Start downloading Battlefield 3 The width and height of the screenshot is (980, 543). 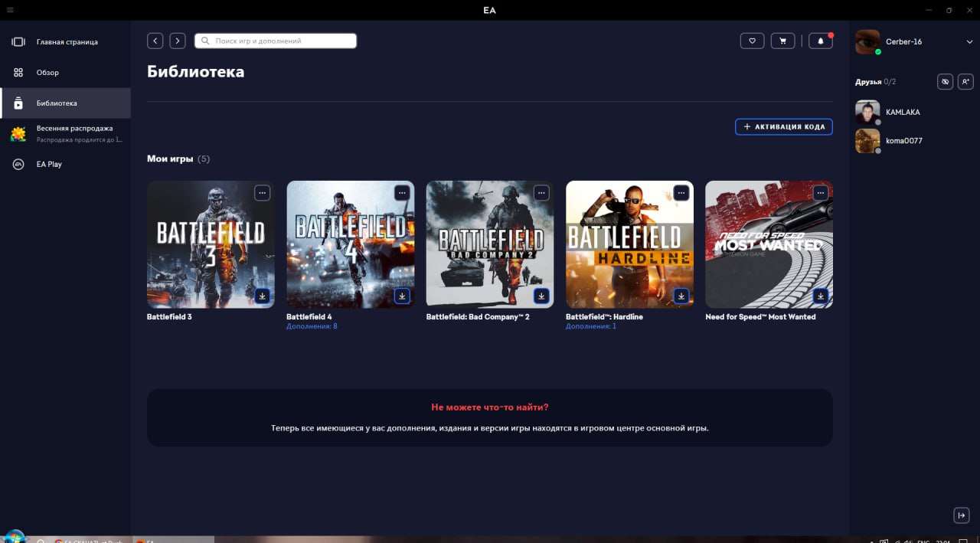click(262, 296)
